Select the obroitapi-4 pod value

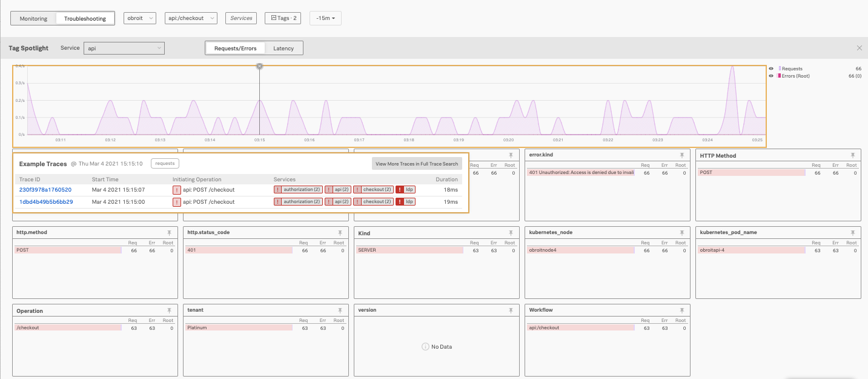[x=752, y=250]
